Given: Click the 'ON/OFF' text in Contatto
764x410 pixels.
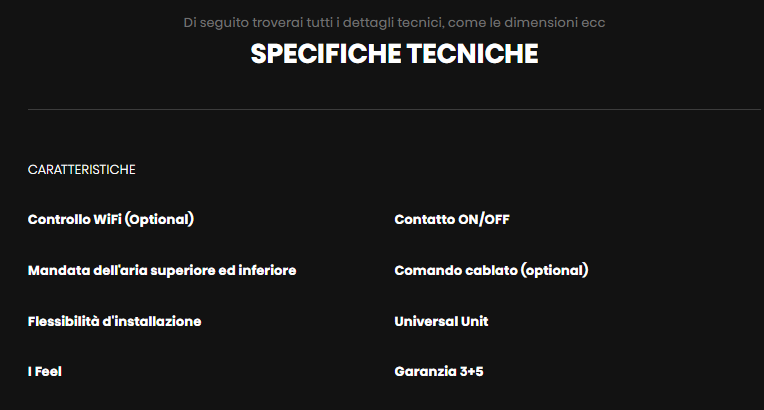Looking at the screenshot, I should coord(483,219).
